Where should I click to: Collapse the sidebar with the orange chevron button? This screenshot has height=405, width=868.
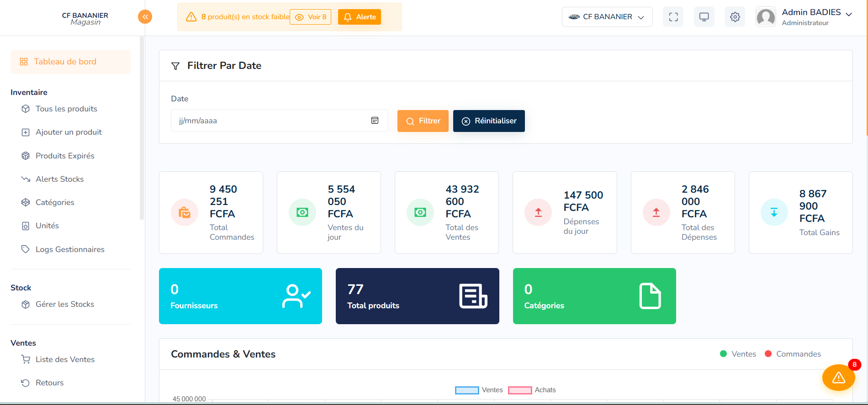pos(145,17)
